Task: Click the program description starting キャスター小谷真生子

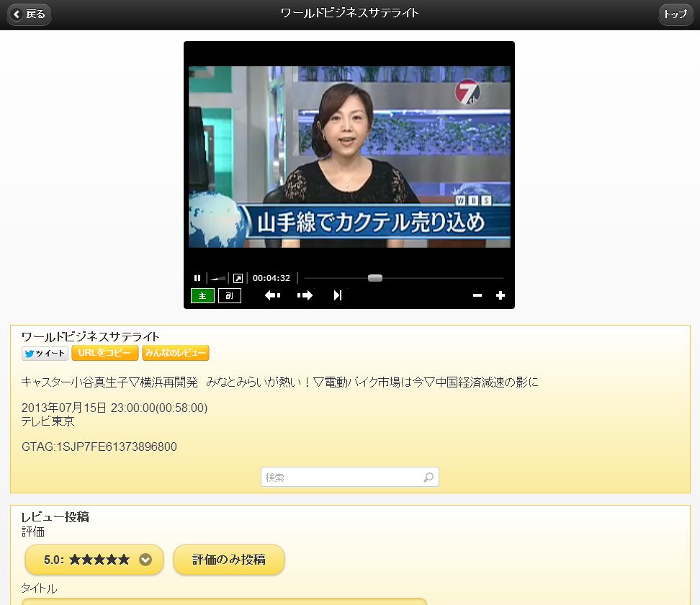Action: click(x=280, y=382)
